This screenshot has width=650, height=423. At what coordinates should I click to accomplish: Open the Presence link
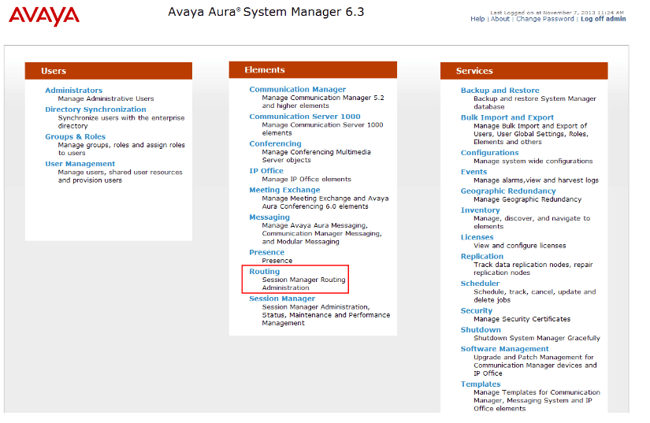pos(267,253)
